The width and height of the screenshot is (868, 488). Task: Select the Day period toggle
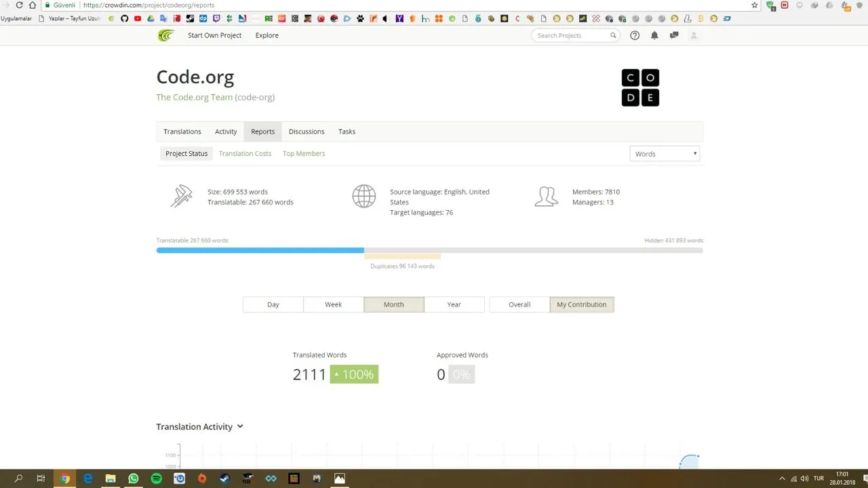click(273, 304)
